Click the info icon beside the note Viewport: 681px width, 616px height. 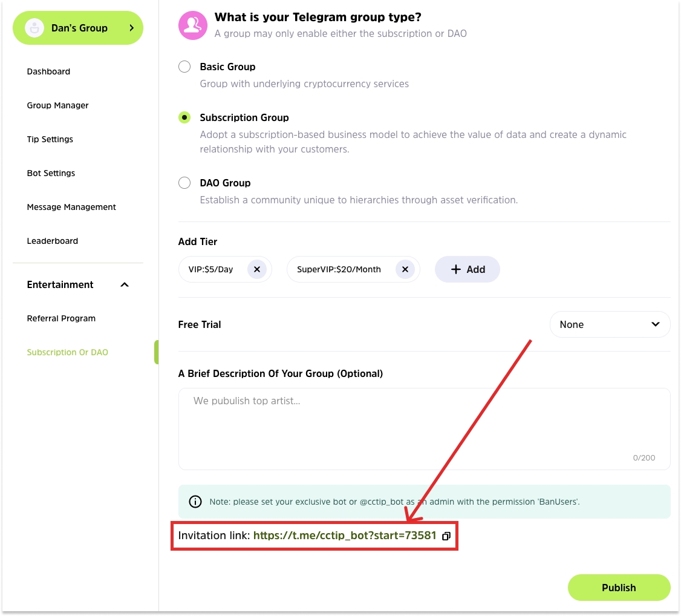tap(195, 502)
